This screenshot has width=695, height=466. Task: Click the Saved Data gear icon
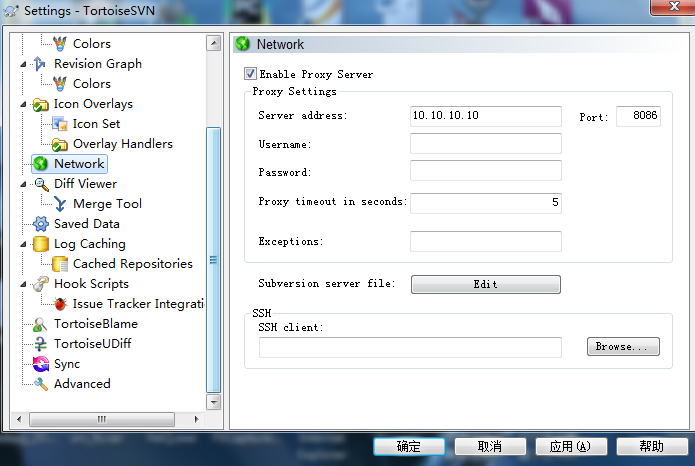pyautogui.click(x=40, y=224)
